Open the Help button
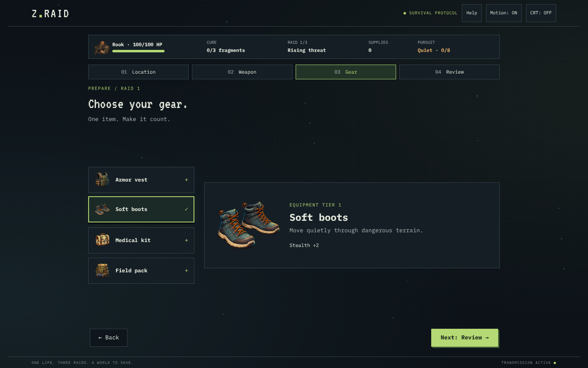Viewport: 588px width, 368px height. pos(472,13)
